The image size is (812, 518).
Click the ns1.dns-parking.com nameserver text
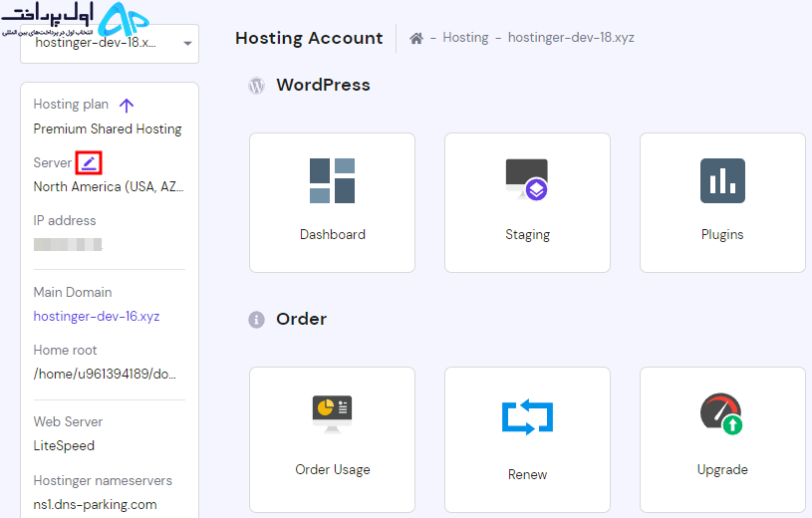(x=95, y=504)
